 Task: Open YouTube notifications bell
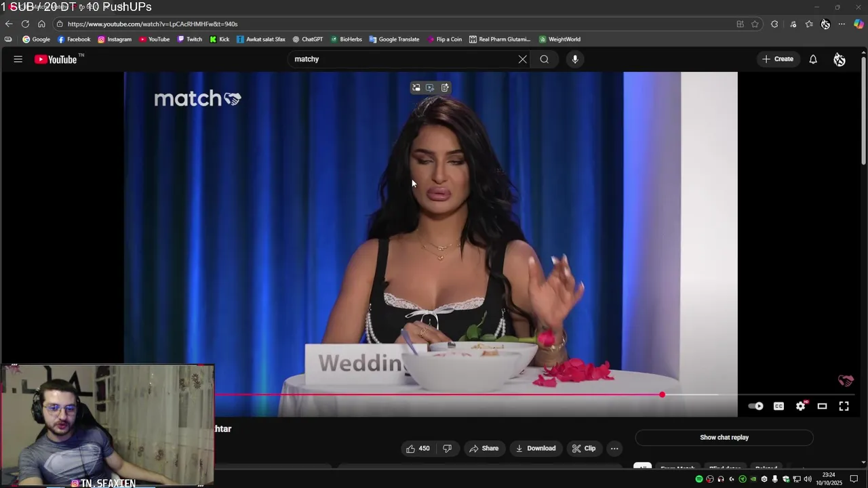point(813,59)
